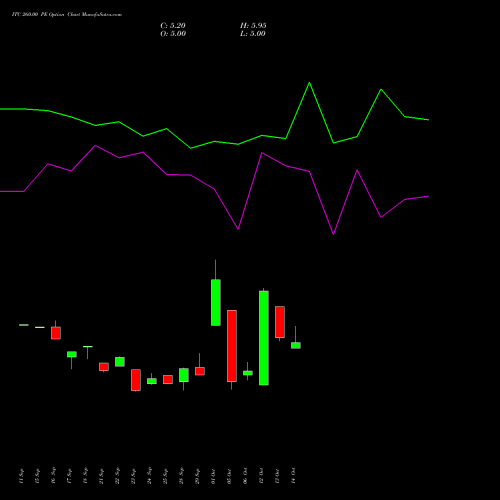Click the red candle above 23 Sep
Viewport: 500px width, 500px height.
[x=136, y=380]
